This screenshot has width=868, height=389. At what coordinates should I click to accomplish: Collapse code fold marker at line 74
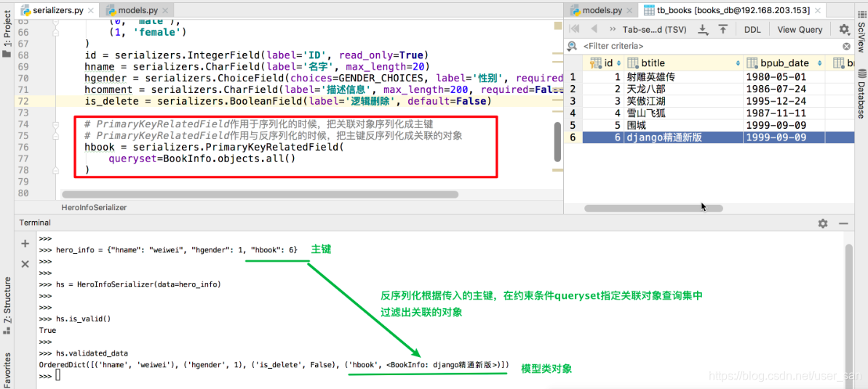[55, 124]
